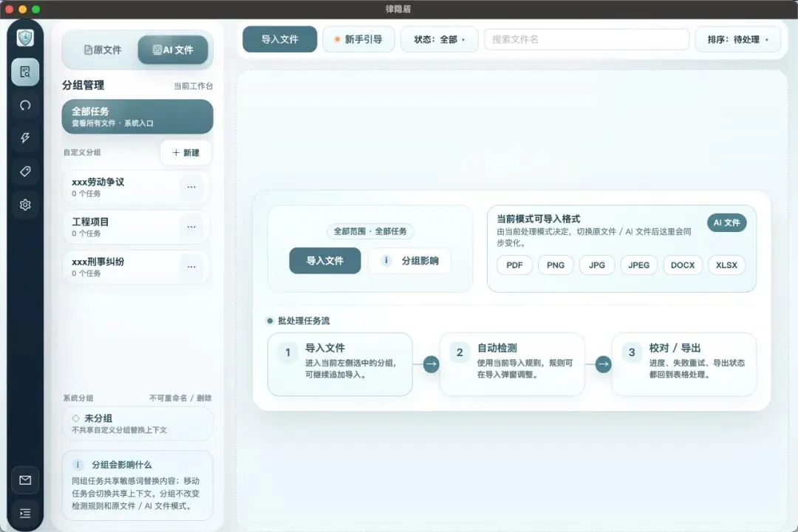Select the xxx劳动争议 group
This screenshot has height=532, width=798.
coord(135,188)
